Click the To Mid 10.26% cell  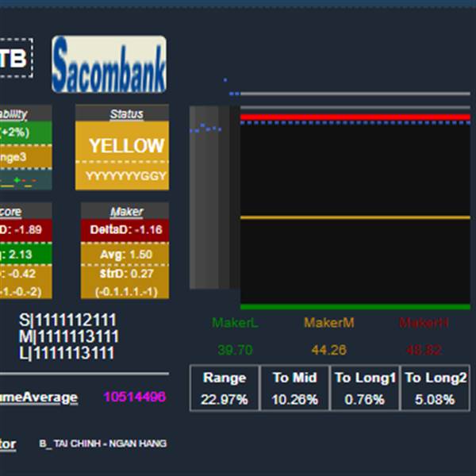click(x=295, y=388)
